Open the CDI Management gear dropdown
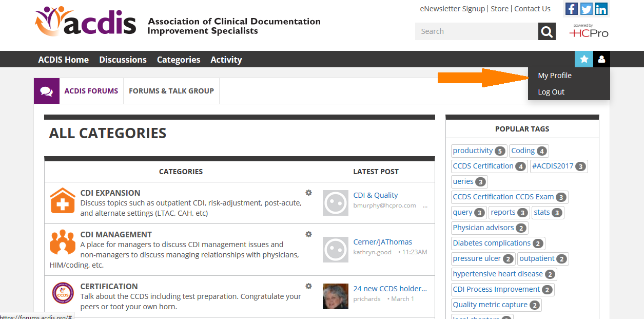The image size is (644, 319). [308, 234]
